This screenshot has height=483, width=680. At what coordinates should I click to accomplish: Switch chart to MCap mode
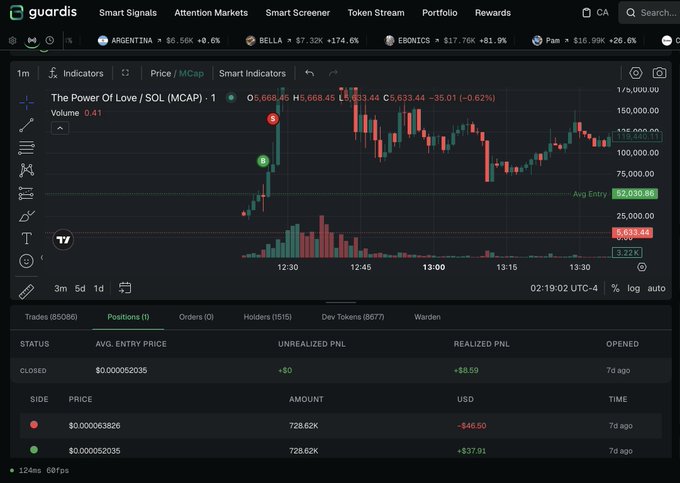pos(191,73)
